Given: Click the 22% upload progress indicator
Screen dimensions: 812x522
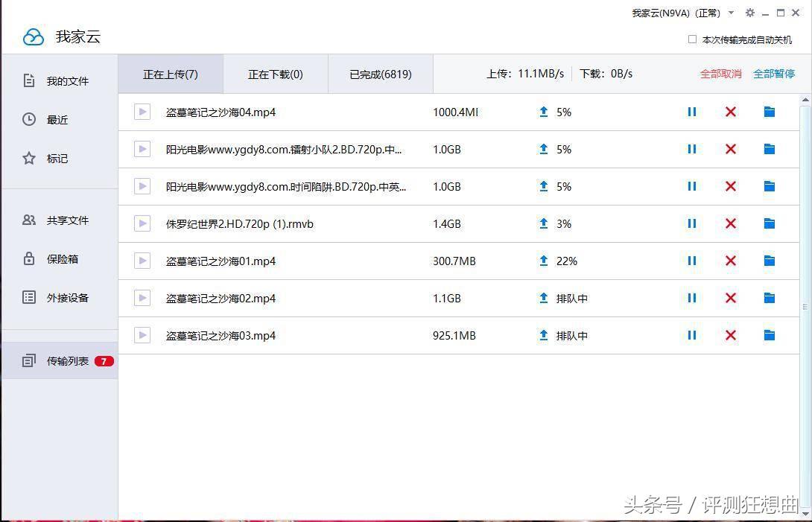Looking at the screenshot, I should pos(566,261).
